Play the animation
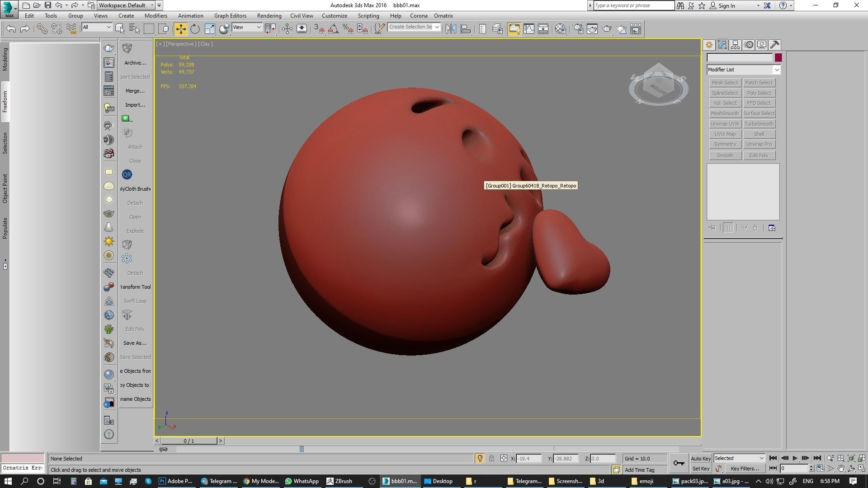 click(795, 458)
